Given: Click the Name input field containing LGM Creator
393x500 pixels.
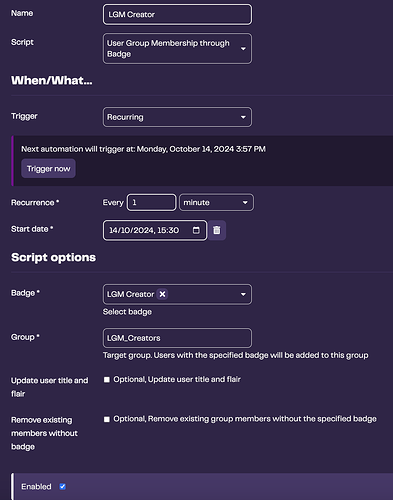Looking at the screenshot, I should [177, 14].
